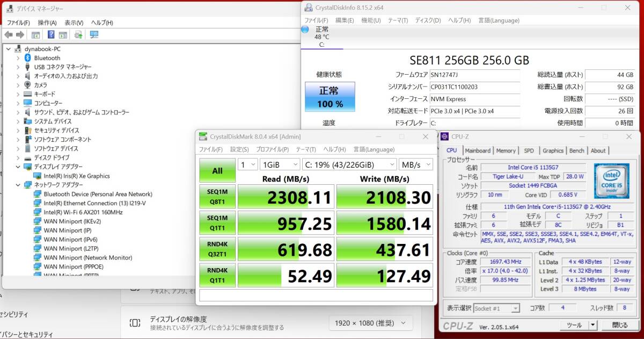The image size is (644, 339).
Task: Click the icon beside Intel(R) Iris(R) Xe Graphics
Action: (x=38, y=176)
